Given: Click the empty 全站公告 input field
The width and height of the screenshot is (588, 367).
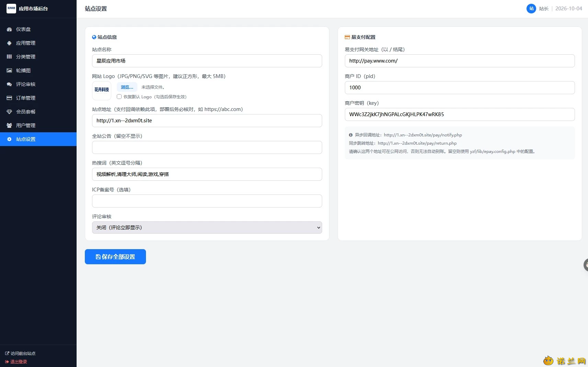Looking at the screenshot, I should 207,147.
